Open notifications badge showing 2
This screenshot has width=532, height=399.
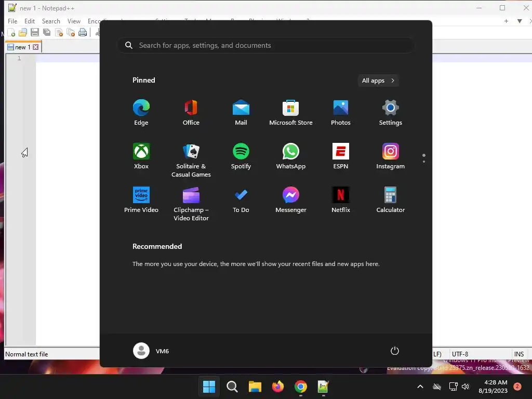(517, 387)
